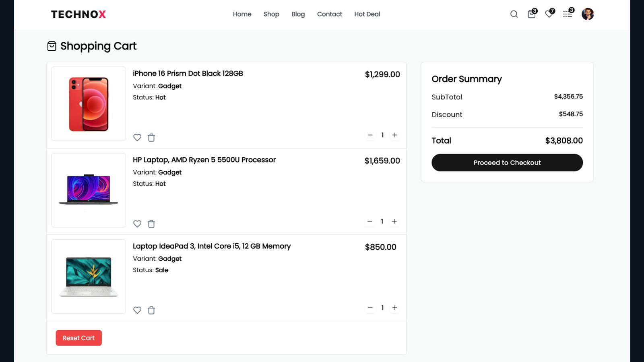
Task: Click the Shopping Cart bag icon beside heading
Action: [x=52, y=46]
